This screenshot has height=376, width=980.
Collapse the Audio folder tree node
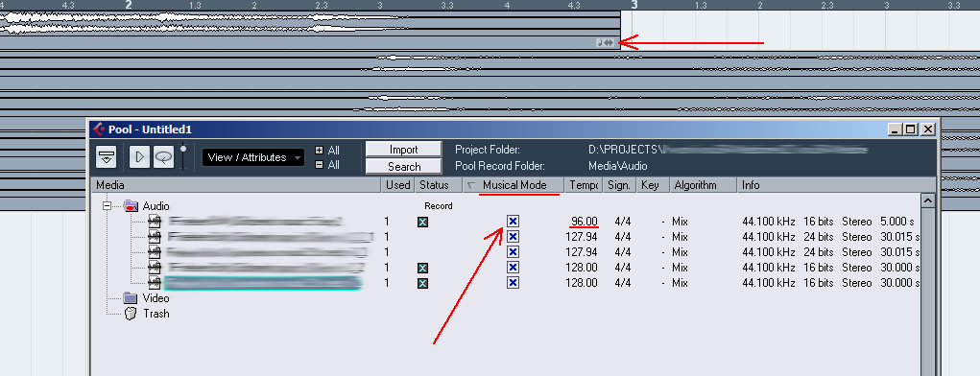(x=107, y=205)
